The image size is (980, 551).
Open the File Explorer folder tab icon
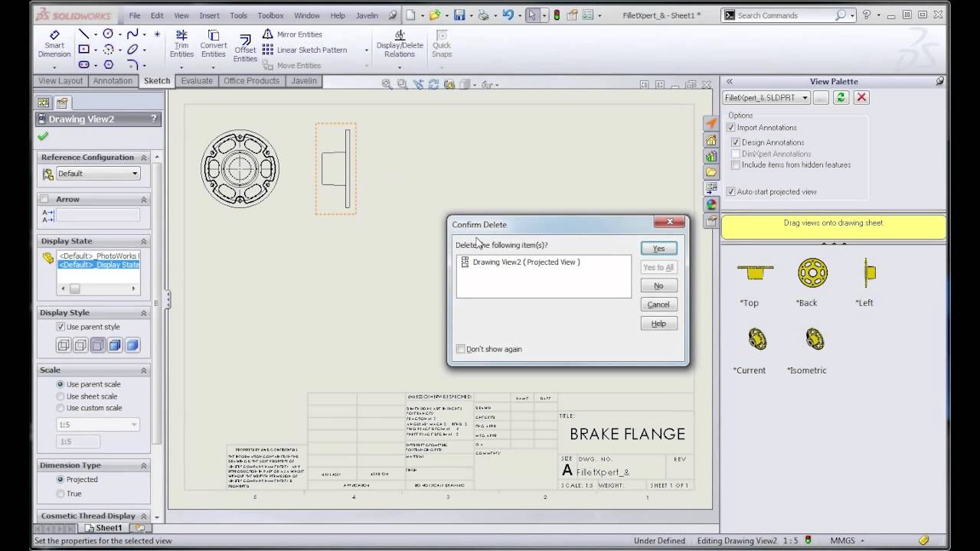711,172
